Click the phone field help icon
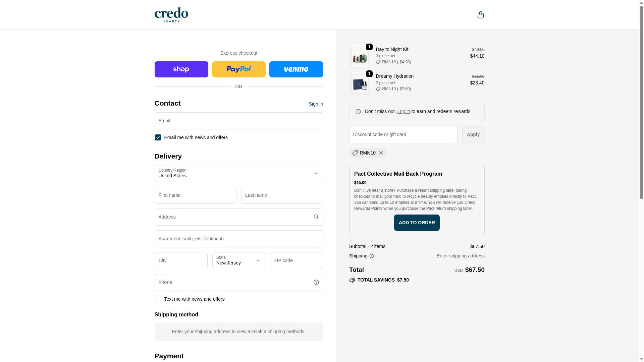 click(x=316, y=282)
